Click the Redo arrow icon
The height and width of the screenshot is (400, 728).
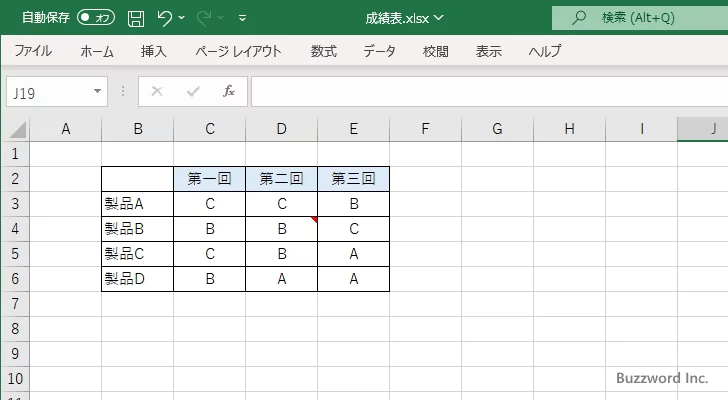[204, 18]
